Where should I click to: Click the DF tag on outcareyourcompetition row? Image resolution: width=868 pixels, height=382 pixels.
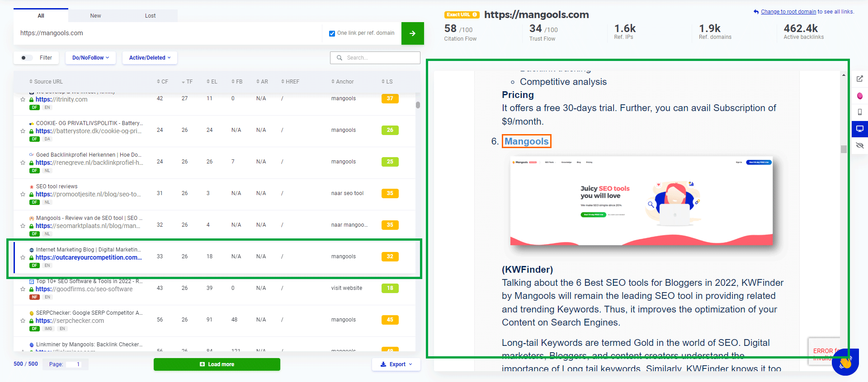click(34, 266)
